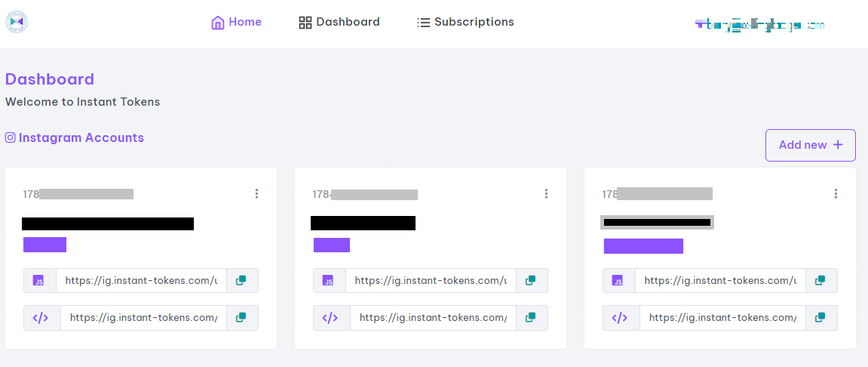Click the code brackets icon in third card

tap(620, 318)
